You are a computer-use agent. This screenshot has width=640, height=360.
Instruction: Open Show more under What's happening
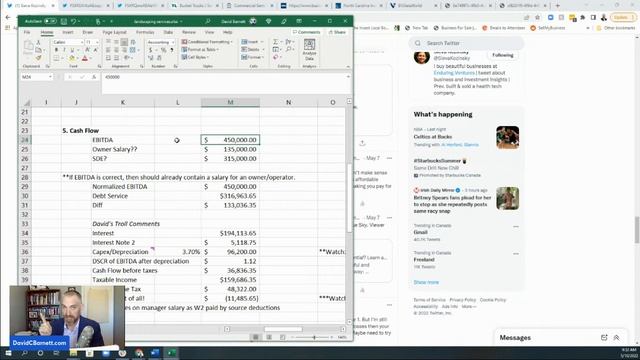tap(426, 282)
